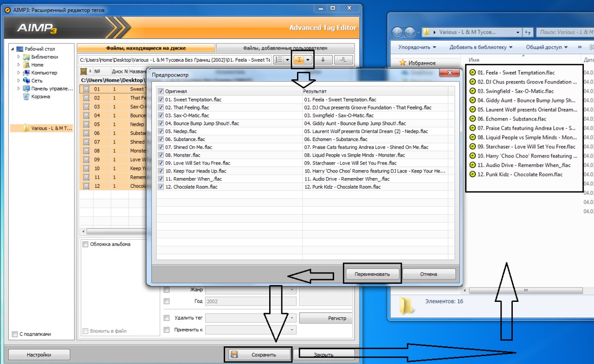Open Общий доступ menu in Explorer

547,47
